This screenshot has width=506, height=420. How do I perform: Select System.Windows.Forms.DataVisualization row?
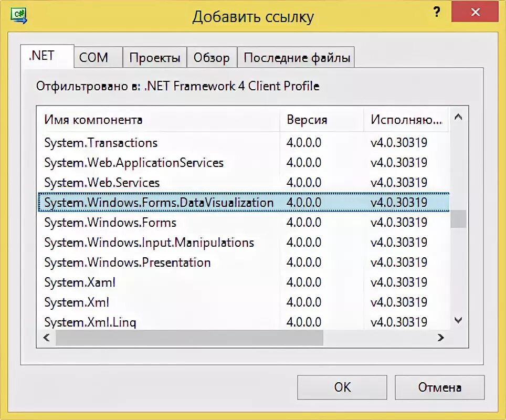pyautogui.click(x=244, y=203)
